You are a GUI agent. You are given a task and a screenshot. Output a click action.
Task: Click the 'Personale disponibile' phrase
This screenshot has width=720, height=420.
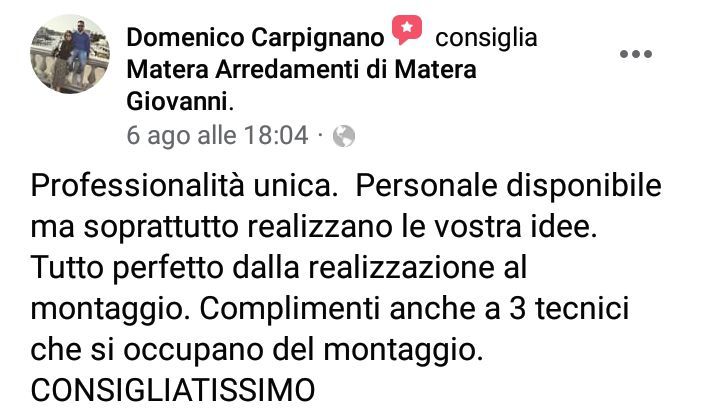tap(508, 186)
